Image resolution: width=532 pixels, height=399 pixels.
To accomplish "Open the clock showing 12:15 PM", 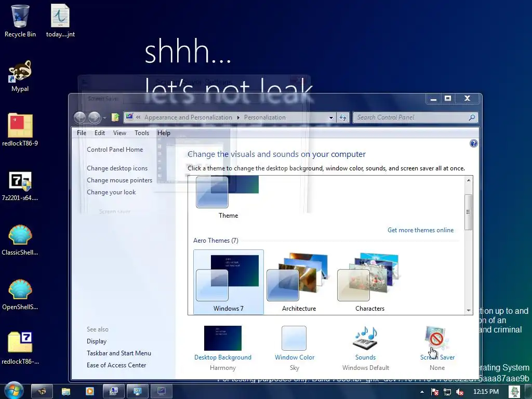I will tap(486, 392).
